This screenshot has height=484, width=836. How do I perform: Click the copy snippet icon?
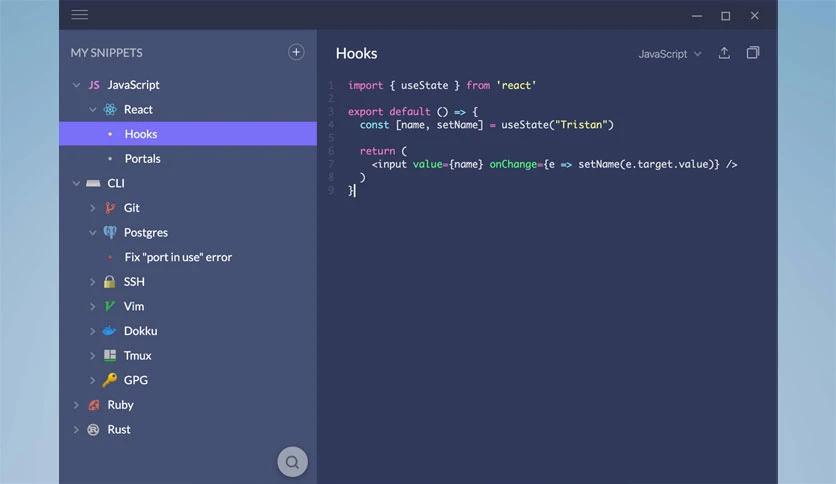coord(753,53)
